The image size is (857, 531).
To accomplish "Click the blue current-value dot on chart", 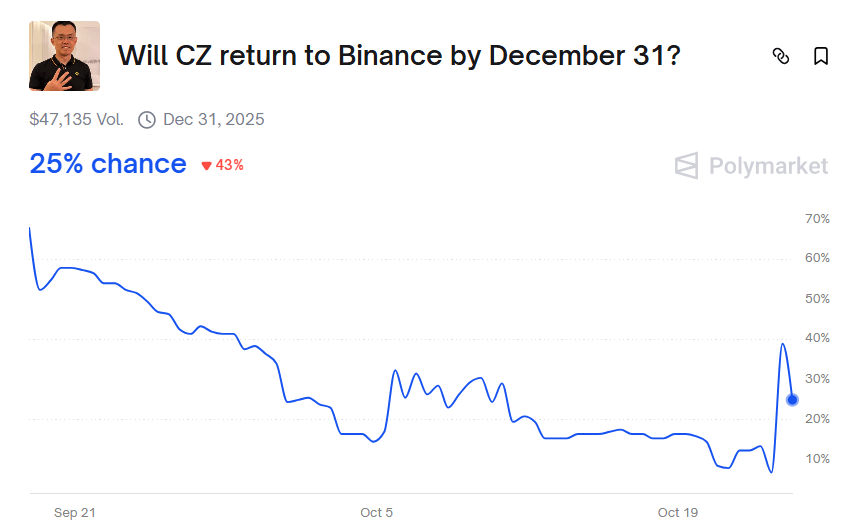I will point(793,400).
